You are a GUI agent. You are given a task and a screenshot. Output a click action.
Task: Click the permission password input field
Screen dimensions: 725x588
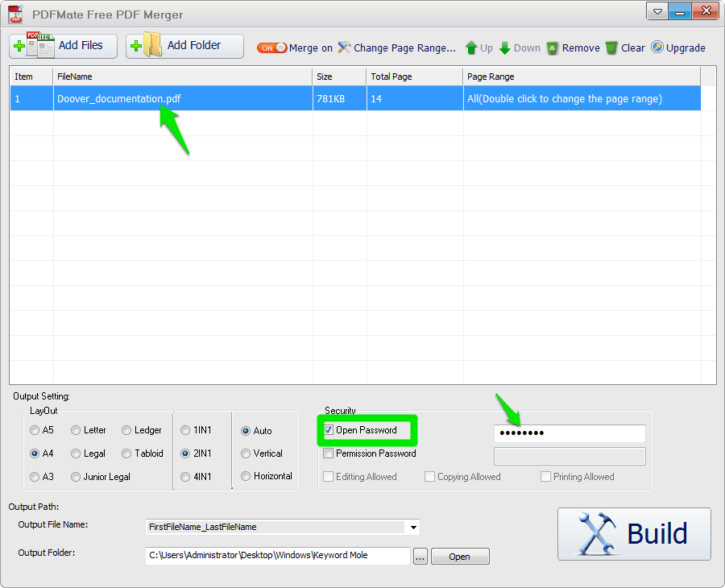coord(570,456)
